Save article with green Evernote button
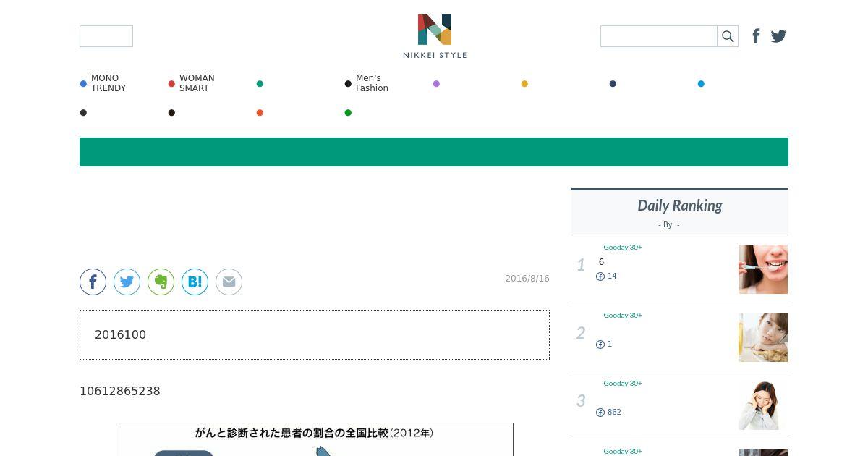 click(x=161, y=282)
